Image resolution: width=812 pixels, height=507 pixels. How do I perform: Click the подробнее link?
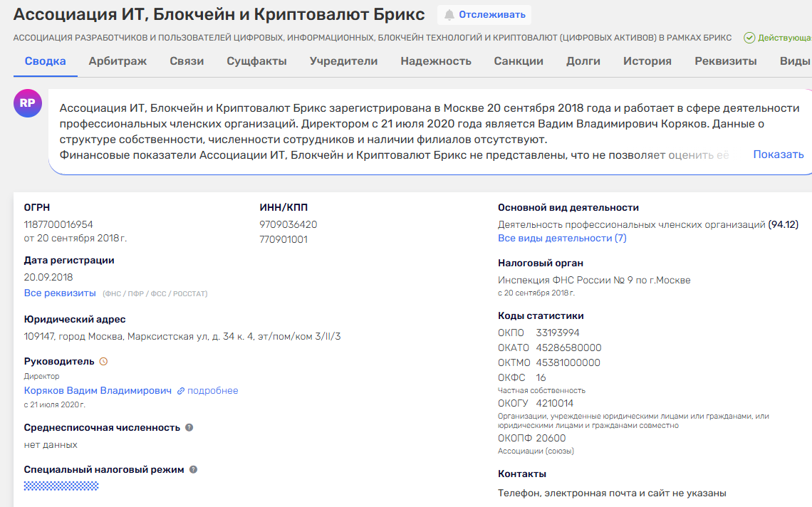tap(213, 390)
